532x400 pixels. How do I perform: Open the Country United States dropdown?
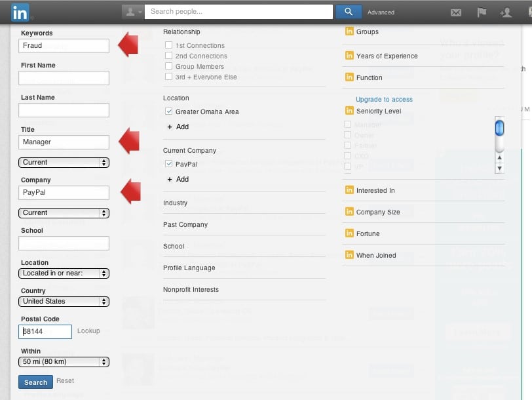click(x=64, y=302)
